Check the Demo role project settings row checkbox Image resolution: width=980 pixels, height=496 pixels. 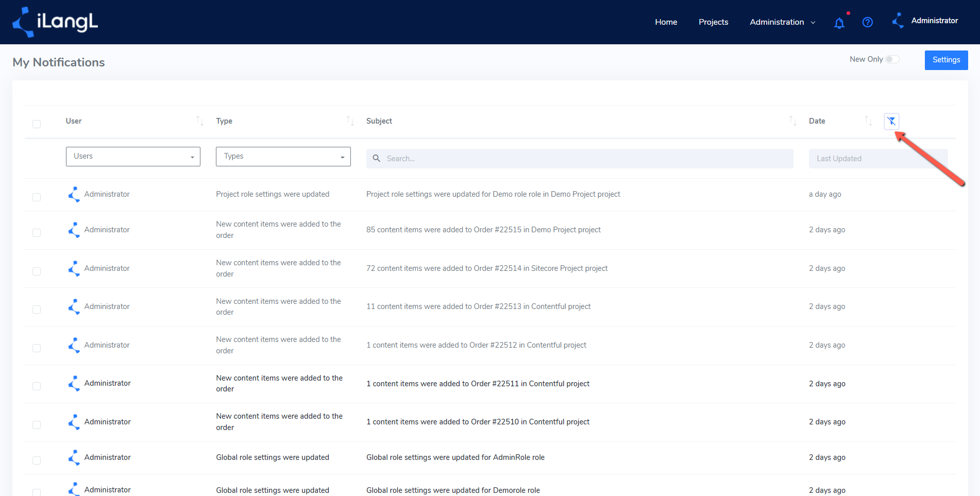37,197
